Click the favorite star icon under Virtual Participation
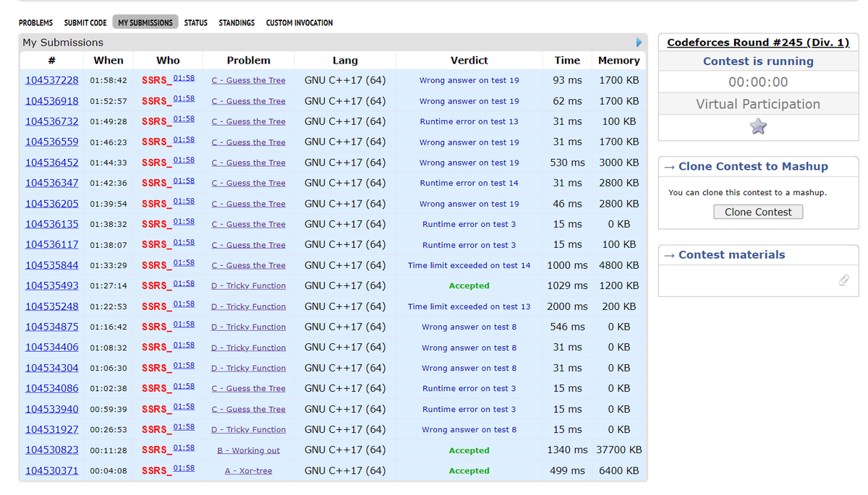The image size is (868, 495). pos(757,127)
